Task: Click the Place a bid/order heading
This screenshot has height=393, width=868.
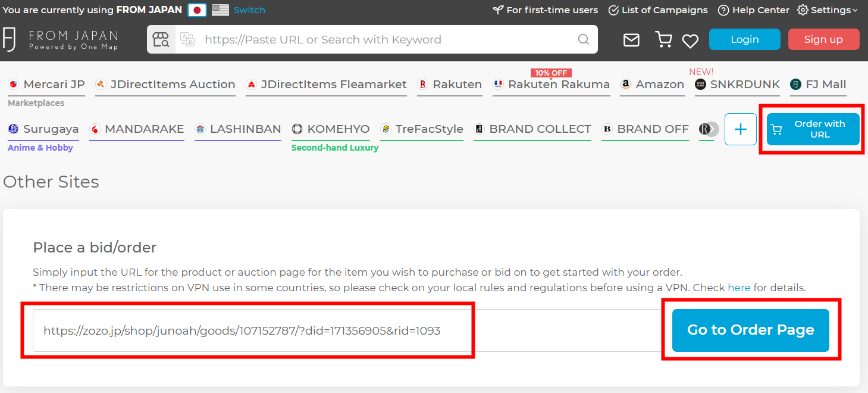Action: tap(95, 247)
